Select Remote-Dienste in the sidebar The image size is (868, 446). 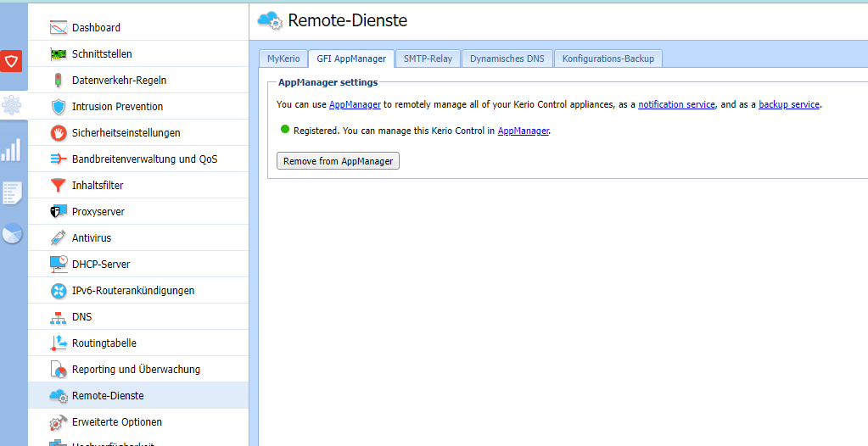click(138, 396)
